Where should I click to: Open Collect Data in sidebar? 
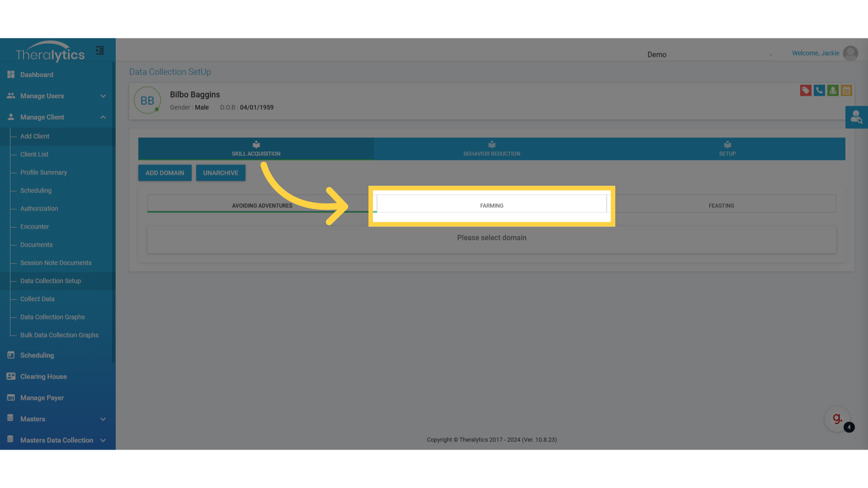click(x=37, y=299)
